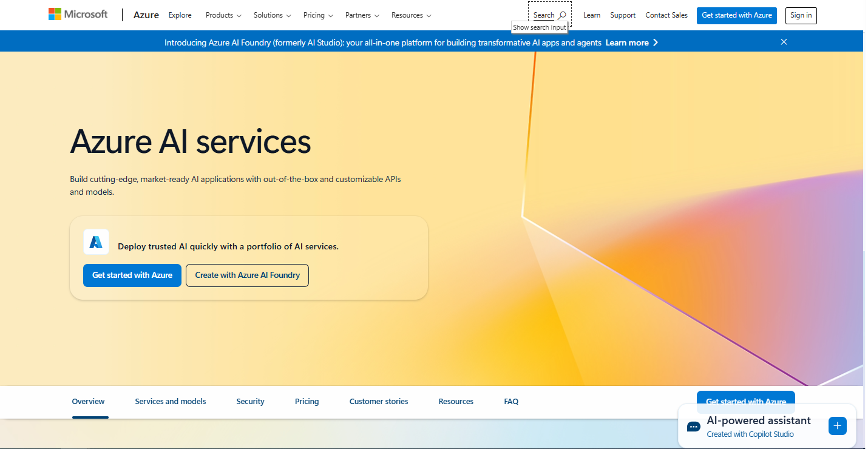Click 'Created with Copilot Studio' text
Viewport: 868px width, 449px height.
(750, 434)
